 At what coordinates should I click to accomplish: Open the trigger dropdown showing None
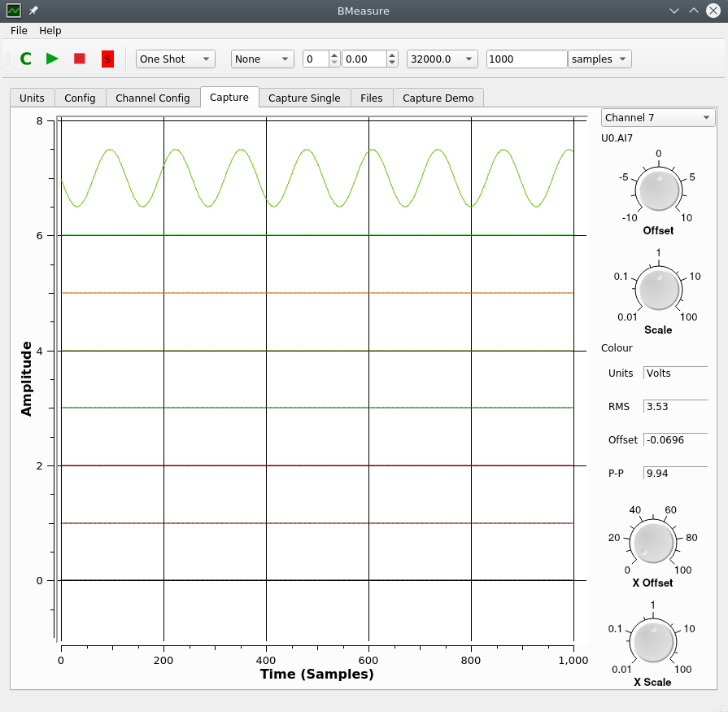tap(261, 59)
